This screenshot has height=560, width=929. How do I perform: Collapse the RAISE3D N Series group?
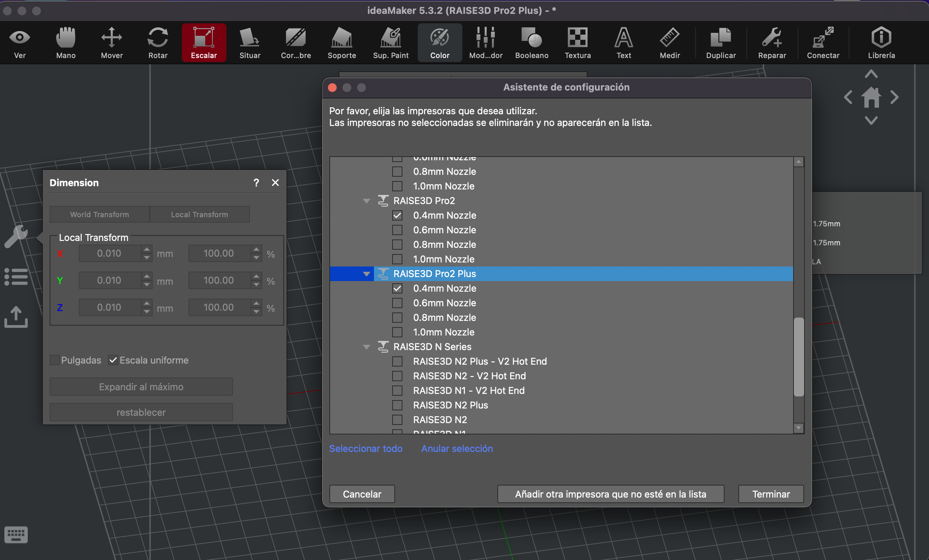pyautogui.click(x=366, y=347)
